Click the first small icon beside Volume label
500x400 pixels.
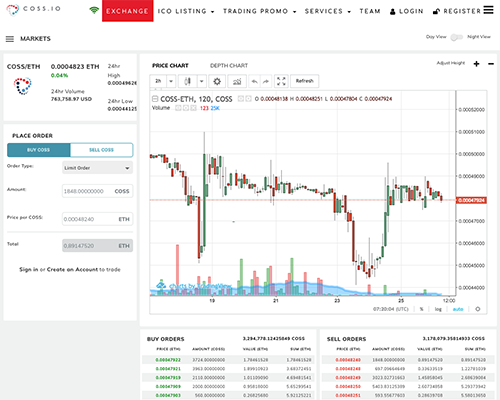point(178,108)
